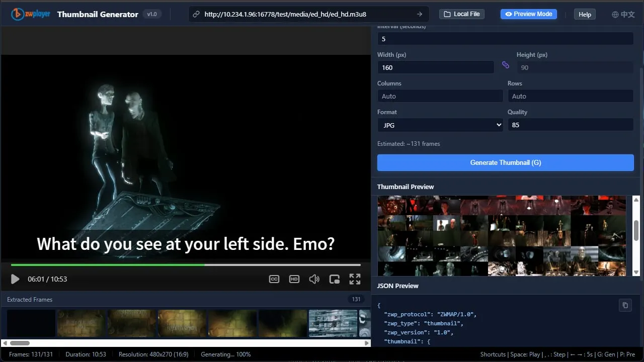Select the first extracted frame

(31, 323)
